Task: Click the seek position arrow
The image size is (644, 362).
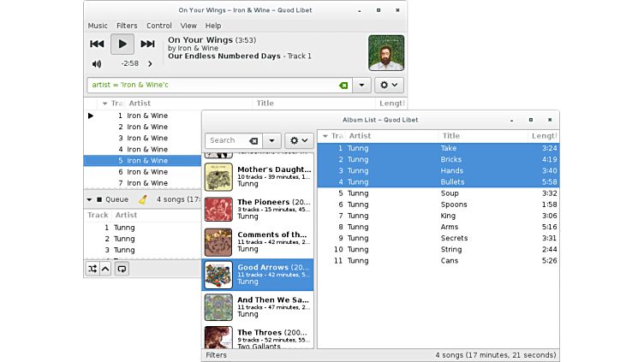Action: [x=150, y=63]
